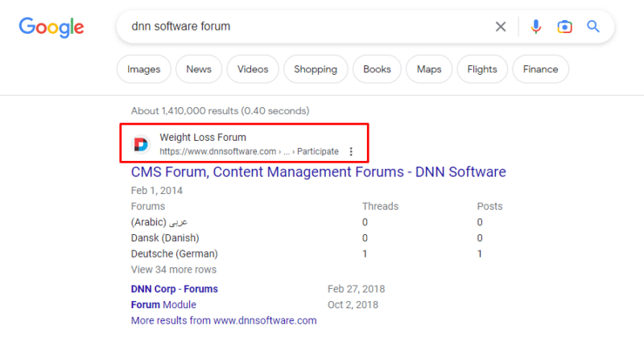Select the Finance filter chip
Image resolution: width=644 pixels, height=342 pixels.
[x=540, y=69]
